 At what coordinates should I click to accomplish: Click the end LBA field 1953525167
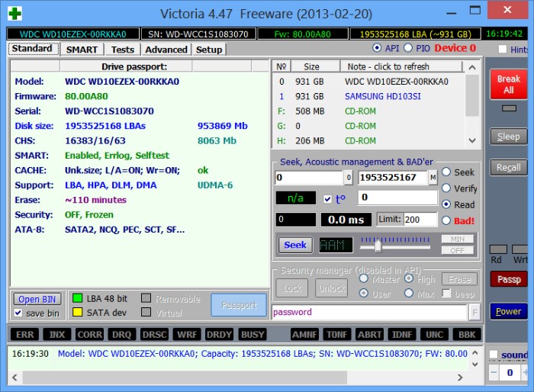pos(393,178)
